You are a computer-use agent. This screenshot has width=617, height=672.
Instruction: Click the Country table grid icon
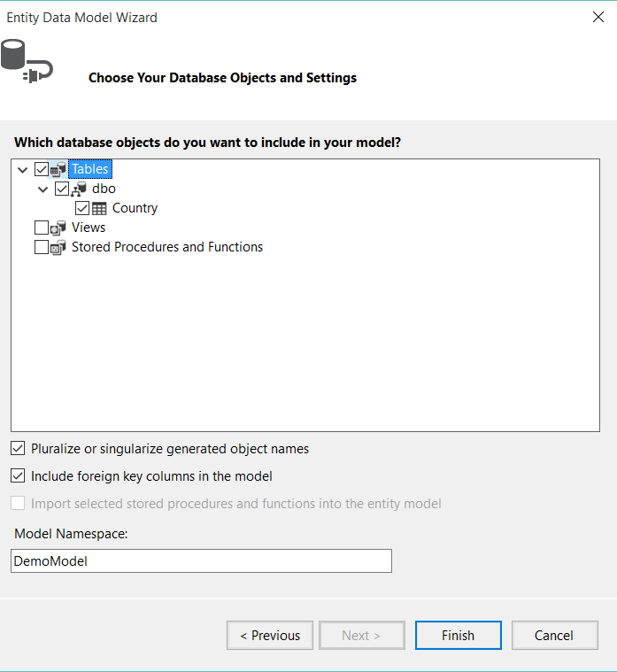[x=99, y=208]
